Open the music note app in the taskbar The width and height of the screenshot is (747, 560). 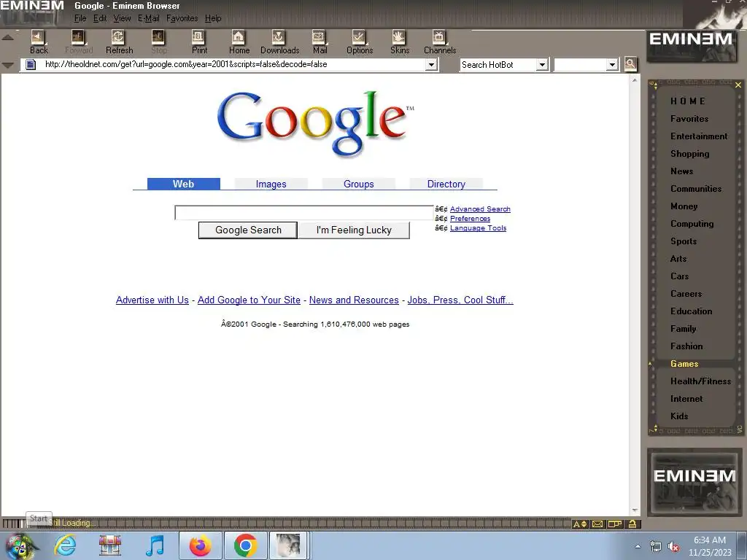pos(155,545)
